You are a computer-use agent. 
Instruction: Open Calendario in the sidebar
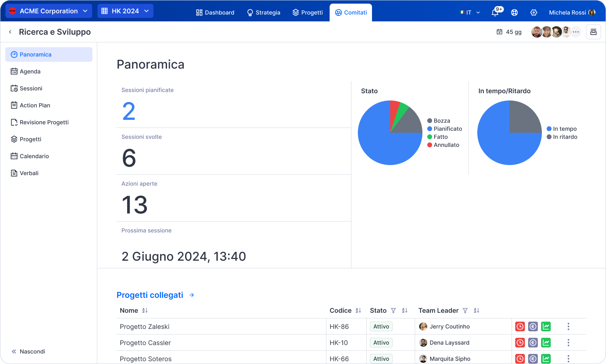click(x=49, y=156)
